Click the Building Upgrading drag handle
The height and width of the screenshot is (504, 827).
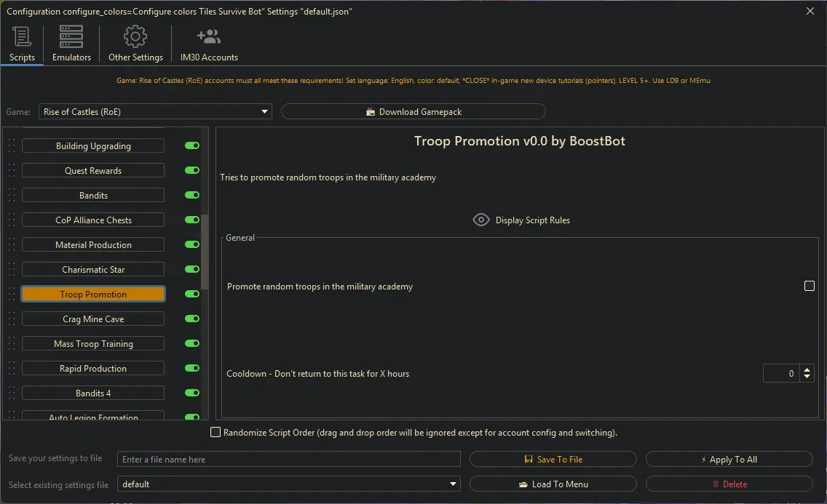point(12,146)
